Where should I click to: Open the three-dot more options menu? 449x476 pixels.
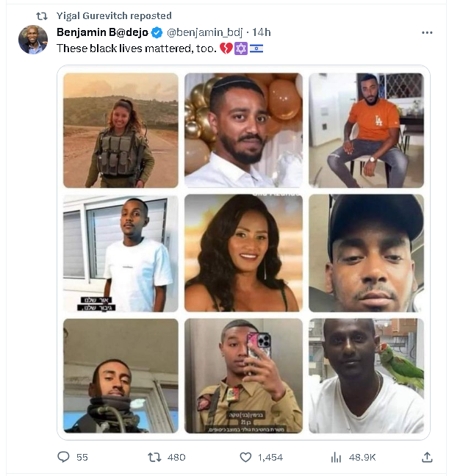427,32
